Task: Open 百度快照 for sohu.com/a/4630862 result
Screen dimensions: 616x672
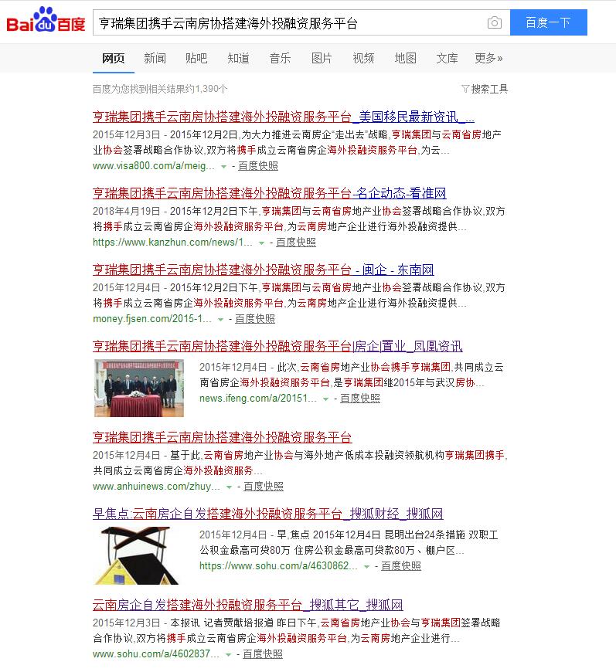Action: point(401,566)
